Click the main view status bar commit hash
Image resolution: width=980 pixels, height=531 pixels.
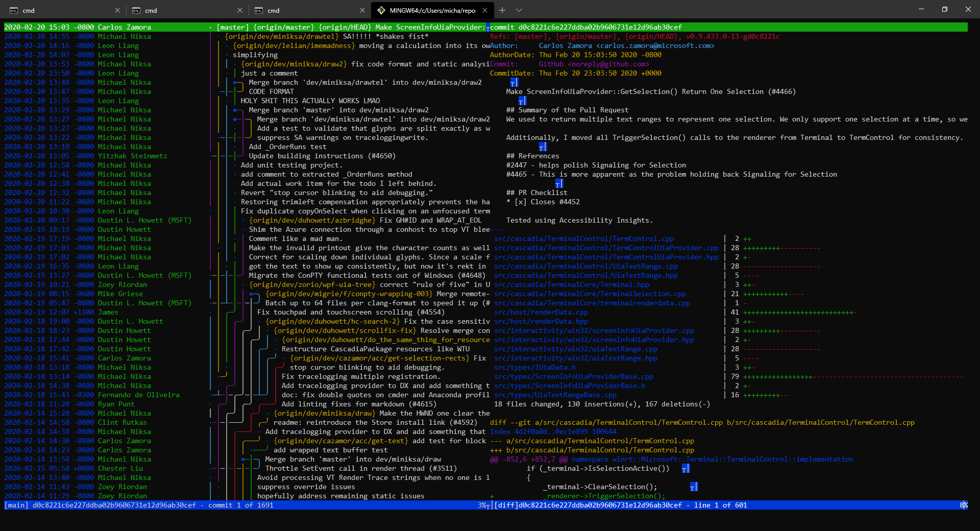tap(114, 505)
